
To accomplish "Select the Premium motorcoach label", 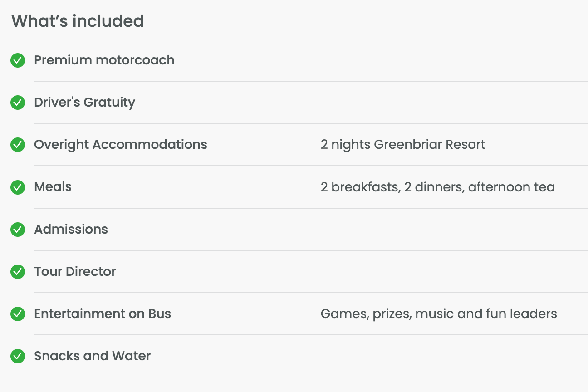I will (x=104, y=60).
